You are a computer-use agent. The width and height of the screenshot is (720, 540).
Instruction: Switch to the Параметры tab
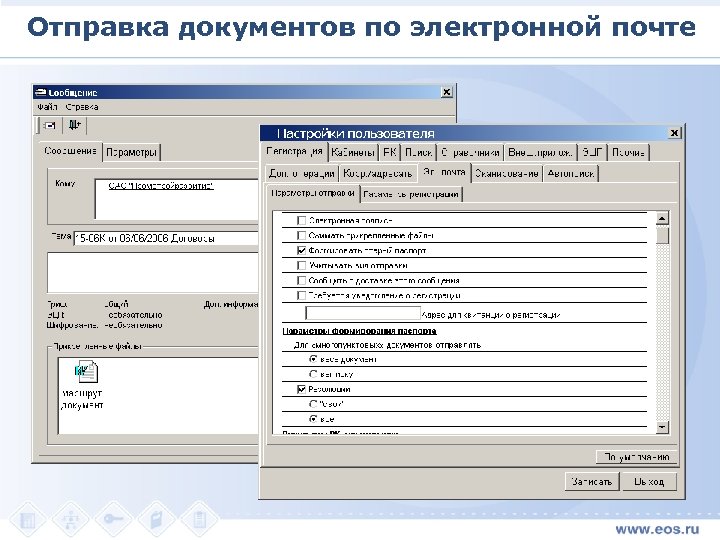131,152
